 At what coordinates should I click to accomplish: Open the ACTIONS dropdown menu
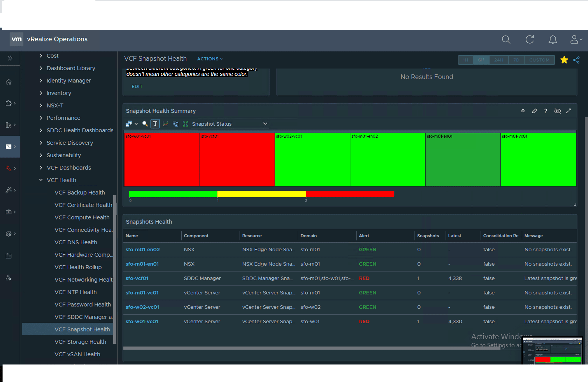tap(209, 59)
